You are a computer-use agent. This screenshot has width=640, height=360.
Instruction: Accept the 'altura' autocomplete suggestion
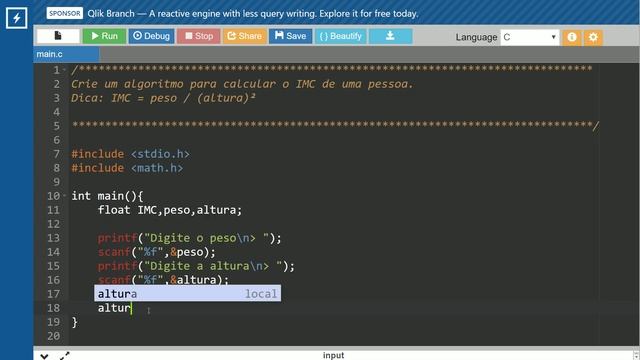[187, 293]
